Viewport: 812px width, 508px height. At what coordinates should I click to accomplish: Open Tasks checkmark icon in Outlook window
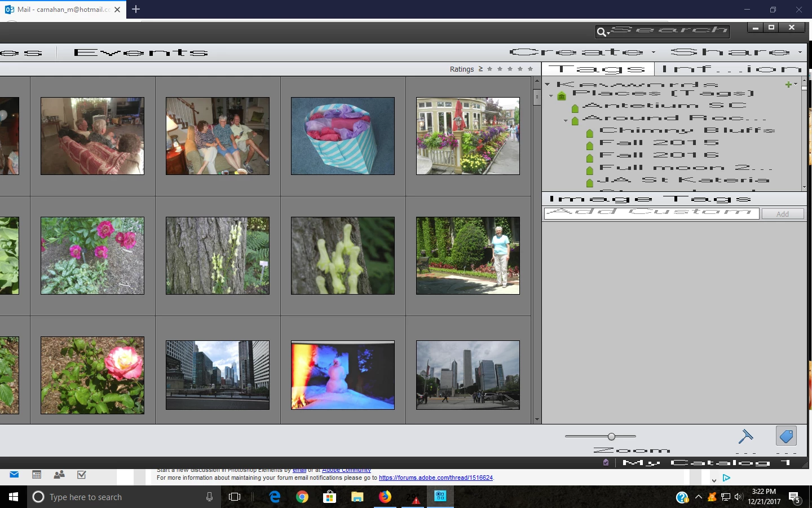[x=82, y=475]
